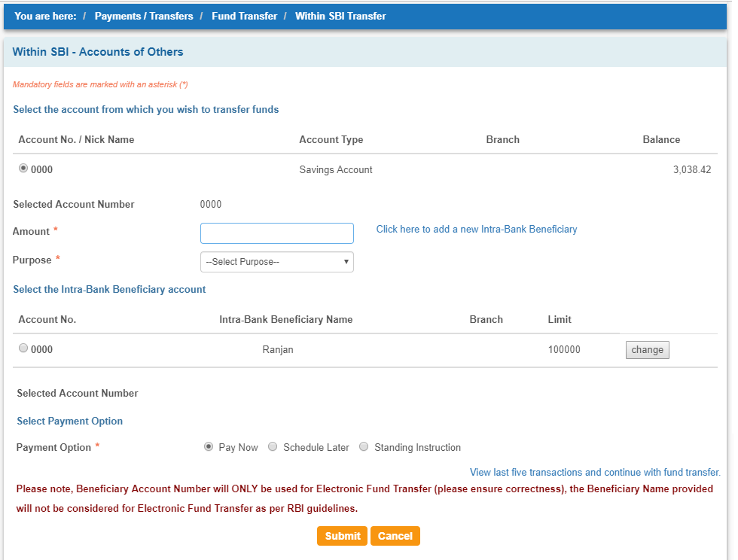Open the Select Purpose dropdown
This screenshot has width=738, height=560.
(x=277, y=262)
